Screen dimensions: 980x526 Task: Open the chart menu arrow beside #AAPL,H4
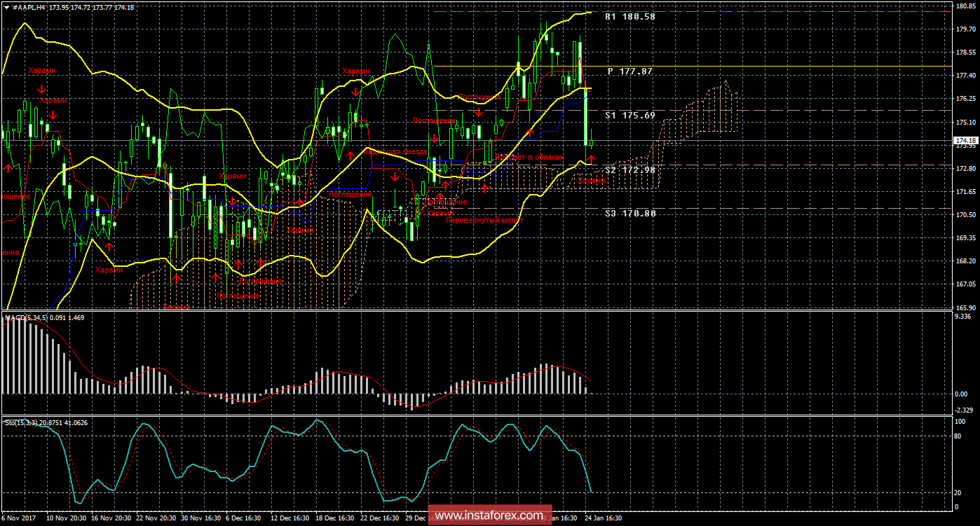pyautogui.click(x=6, y=7)
